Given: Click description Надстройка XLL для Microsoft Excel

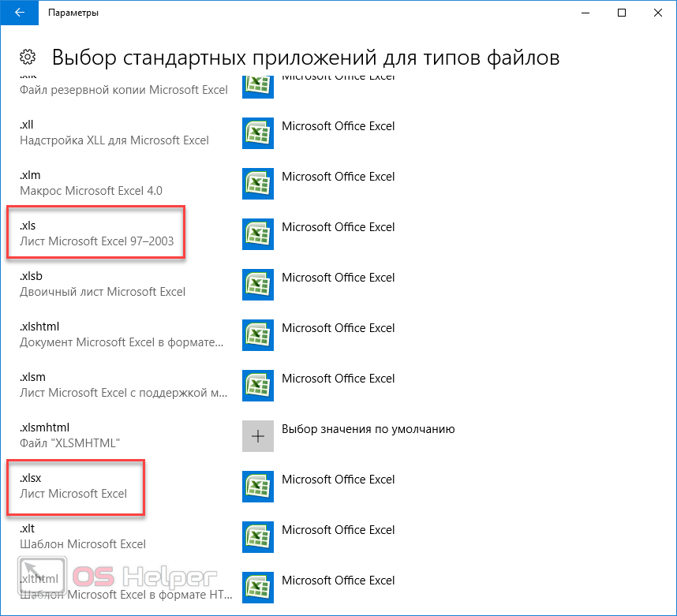Looking at the screenshot, I should (x=114, y=140).
